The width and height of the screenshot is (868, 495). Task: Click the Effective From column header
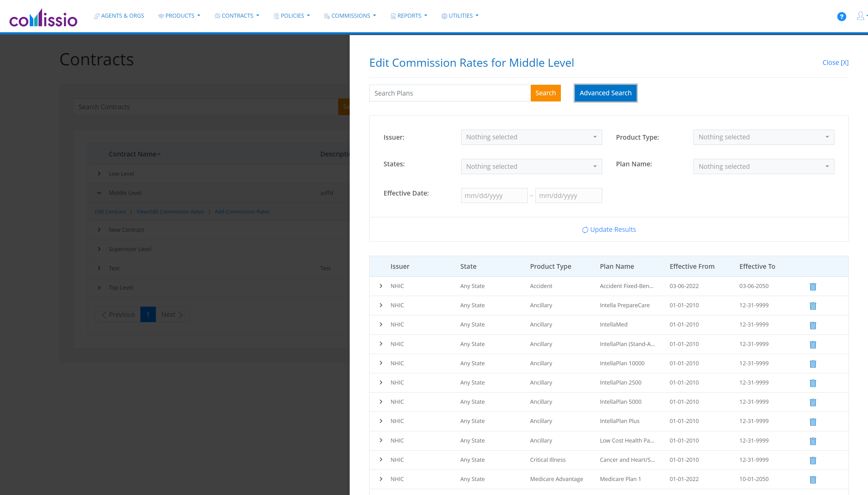click(x=692, y=266)
